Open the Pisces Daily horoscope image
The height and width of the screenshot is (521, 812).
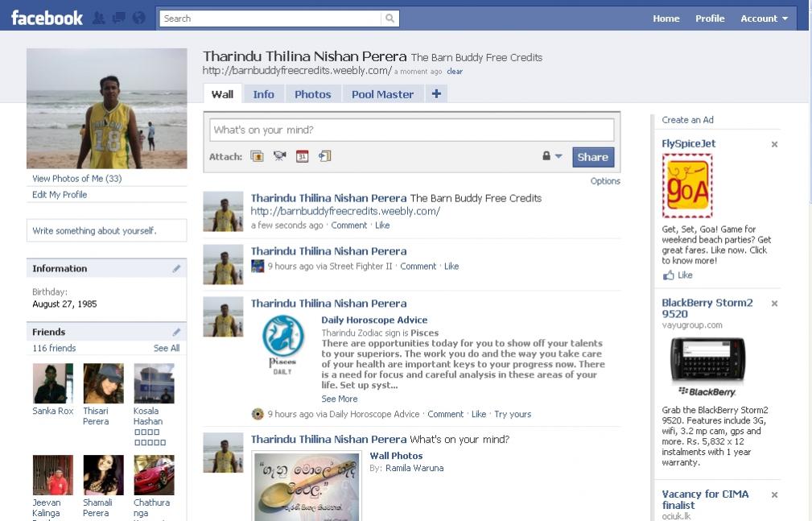(x=282, y=345)
